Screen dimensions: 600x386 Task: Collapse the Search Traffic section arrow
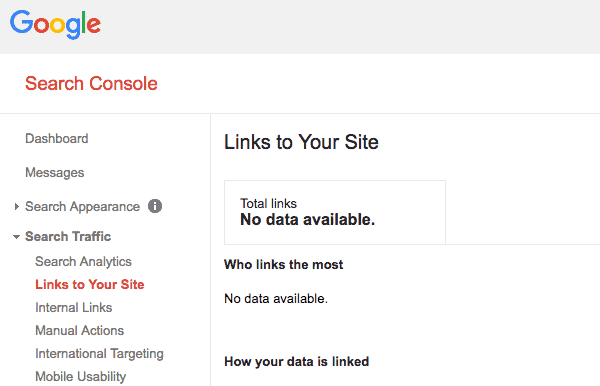[16, 237]
